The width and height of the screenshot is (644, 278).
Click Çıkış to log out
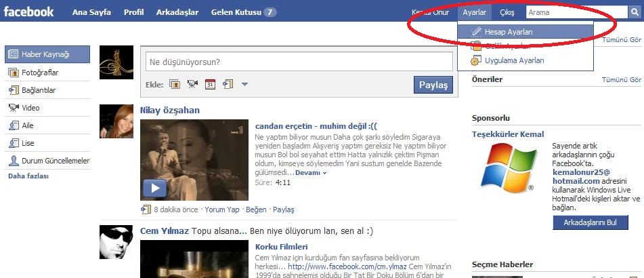[x=507, y=12]
